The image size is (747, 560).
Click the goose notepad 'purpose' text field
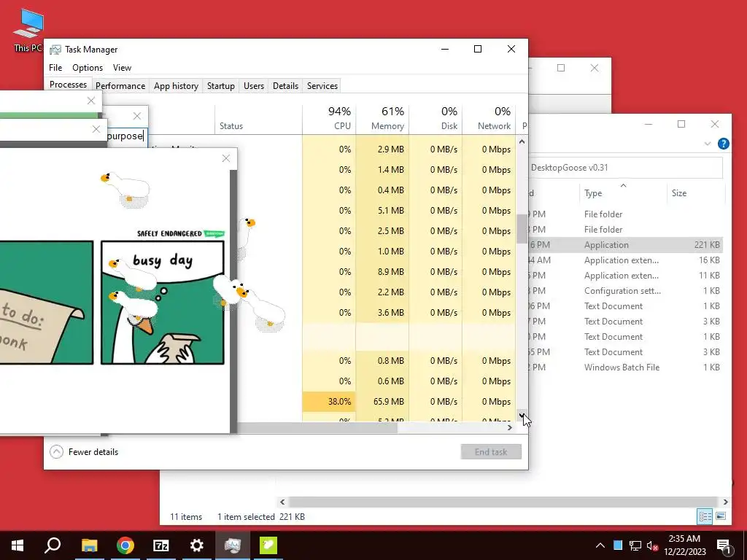coord(127,136)
